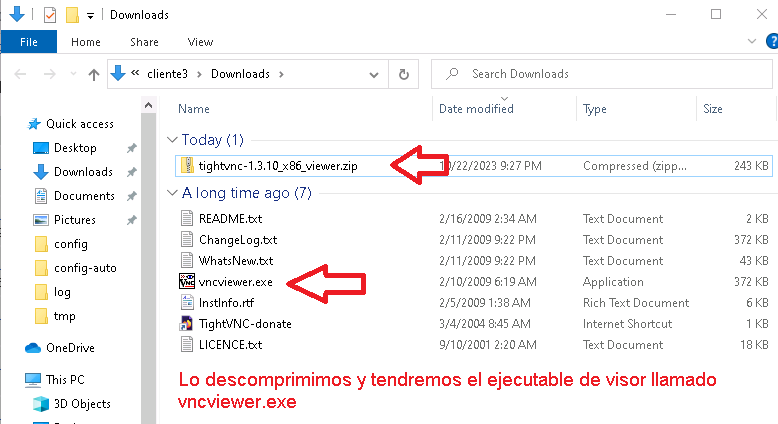Click Quick access in navigation pane
The width and height of the screenshot is (778, 424).
[x=79, y=124]
